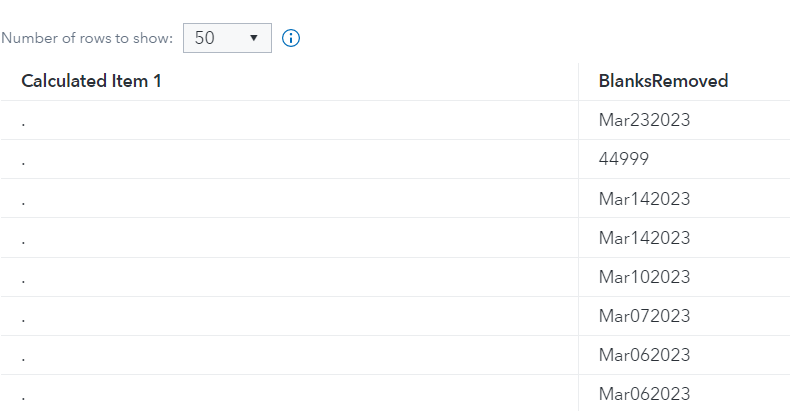Select the Calculated Item 1 column header

coord(91,81)
